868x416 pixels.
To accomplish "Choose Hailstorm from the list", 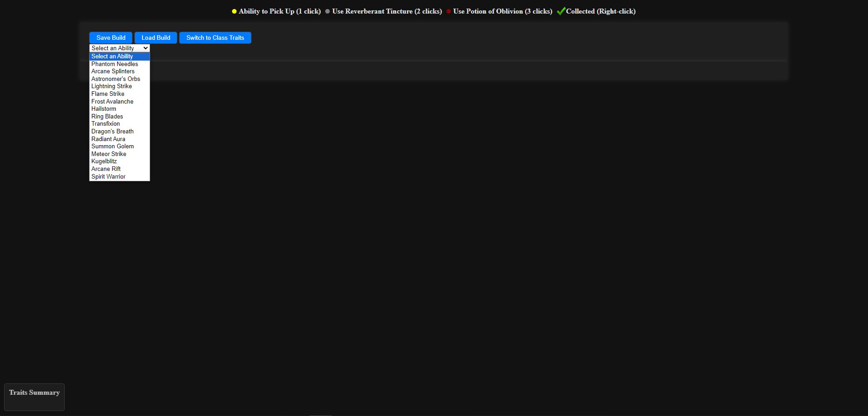I will 119,109.
